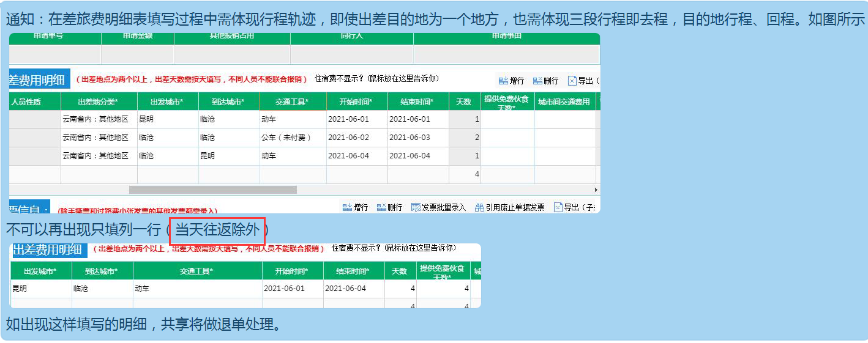Click 导出 icon in the expense detail toolbar

pos(572,81)
